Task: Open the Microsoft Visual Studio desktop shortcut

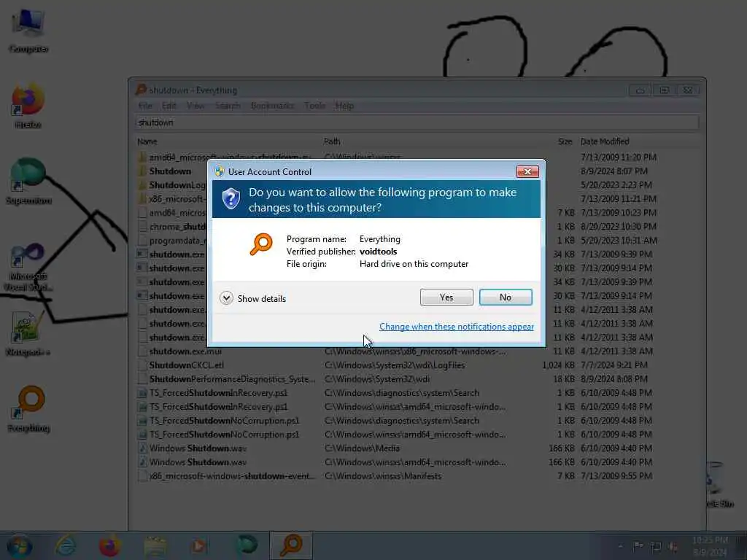Action: [28, 267]
